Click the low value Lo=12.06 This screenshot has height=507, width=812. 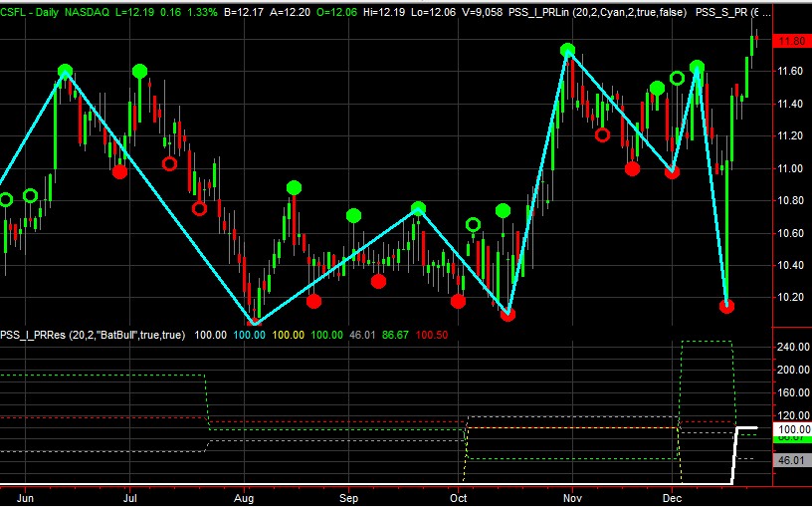[434, 12]
